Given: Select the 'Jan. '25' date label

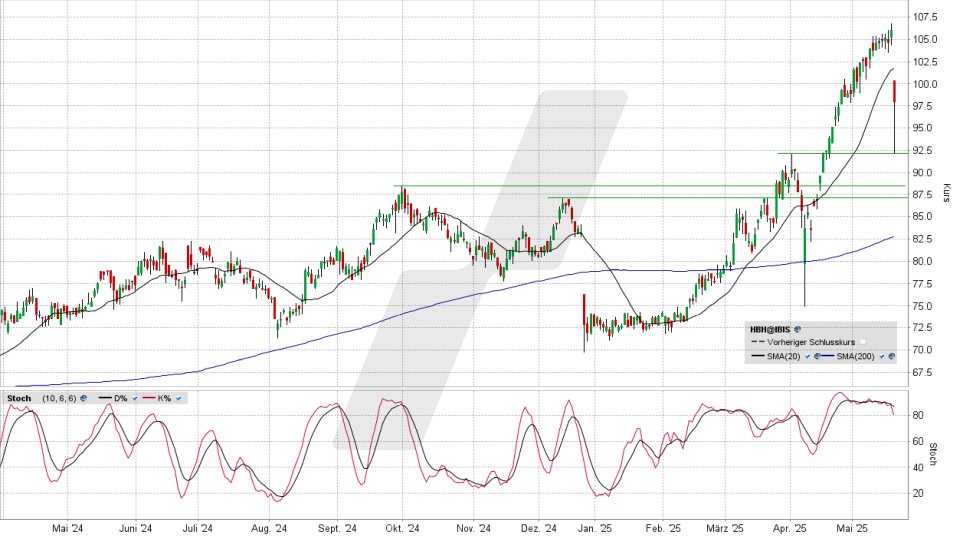Looking at the screenshot, I should click(x=595, y=528).
